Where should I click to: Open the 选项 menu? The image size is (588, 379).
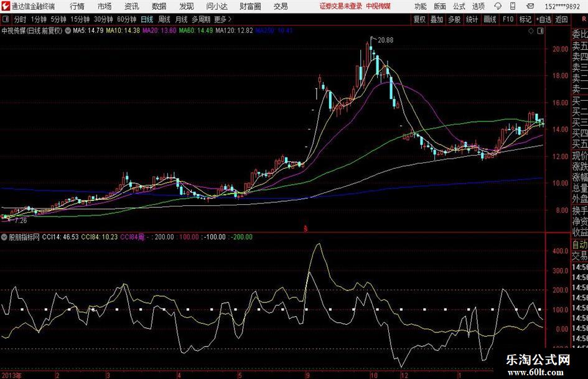478,6
